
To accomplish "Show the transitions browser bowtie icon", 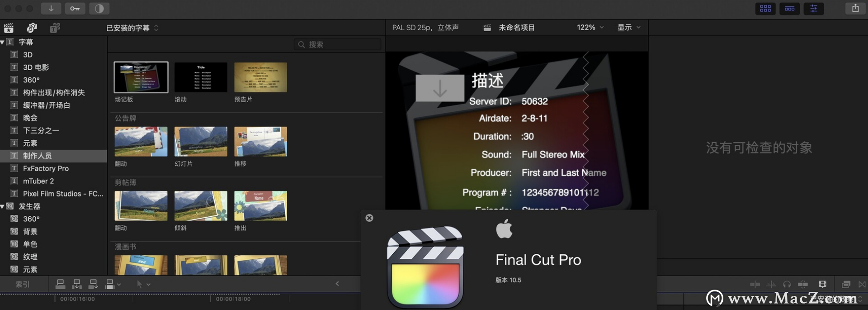I will [862, 284].
